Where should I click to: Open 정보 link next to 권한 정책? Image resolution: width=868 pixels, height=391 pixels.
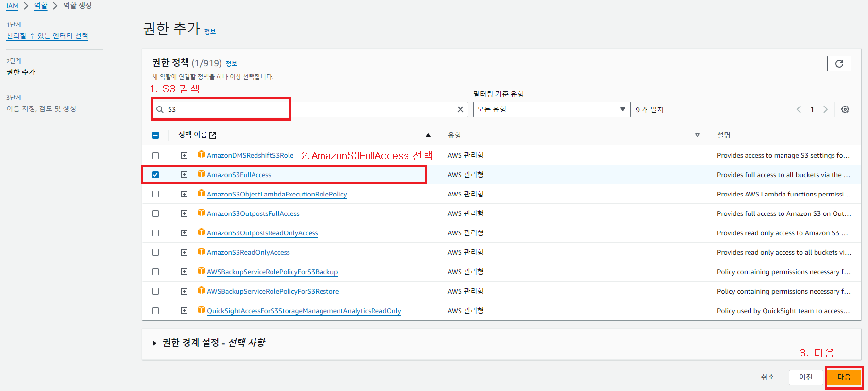click(x=231, y=64)
